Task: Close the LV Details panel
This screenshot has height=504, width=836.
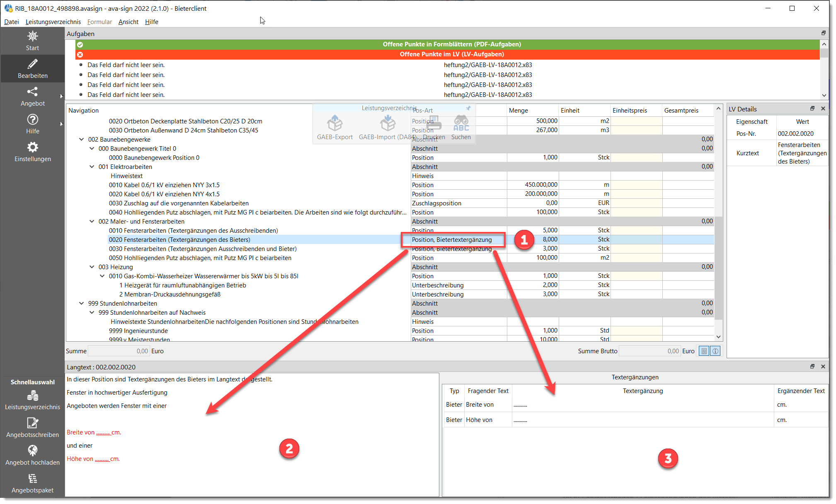Action: click(x=823, y=109)
